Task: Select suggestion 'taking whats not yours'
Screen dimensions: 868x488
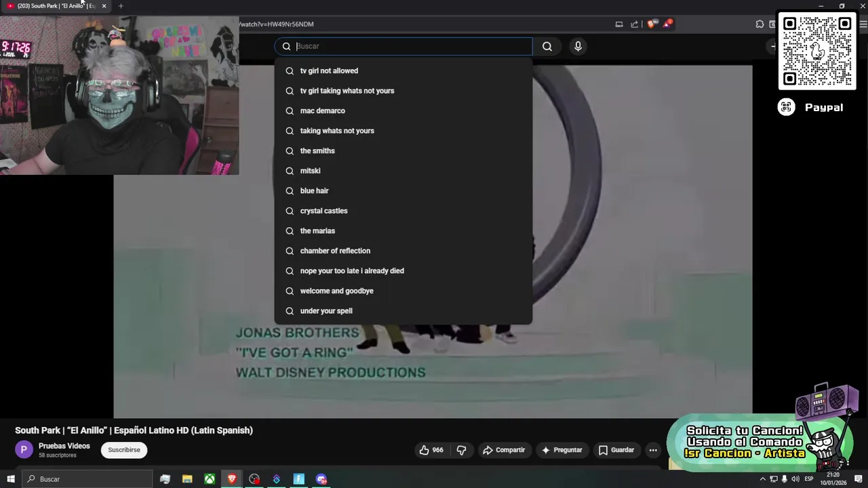Action: (x=403, y=131)
